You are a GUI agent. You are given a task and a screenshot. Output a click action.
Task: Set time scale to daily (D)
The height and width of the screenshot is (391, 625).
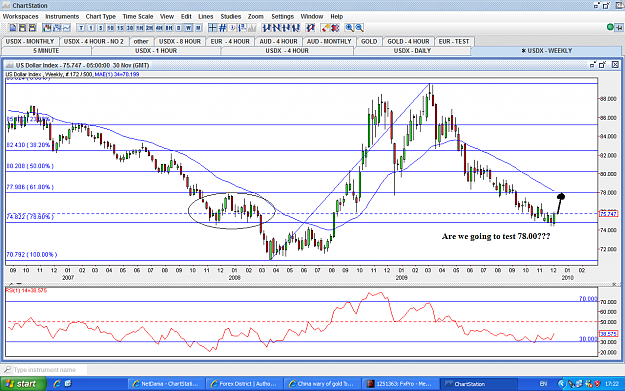click(179, 28)
